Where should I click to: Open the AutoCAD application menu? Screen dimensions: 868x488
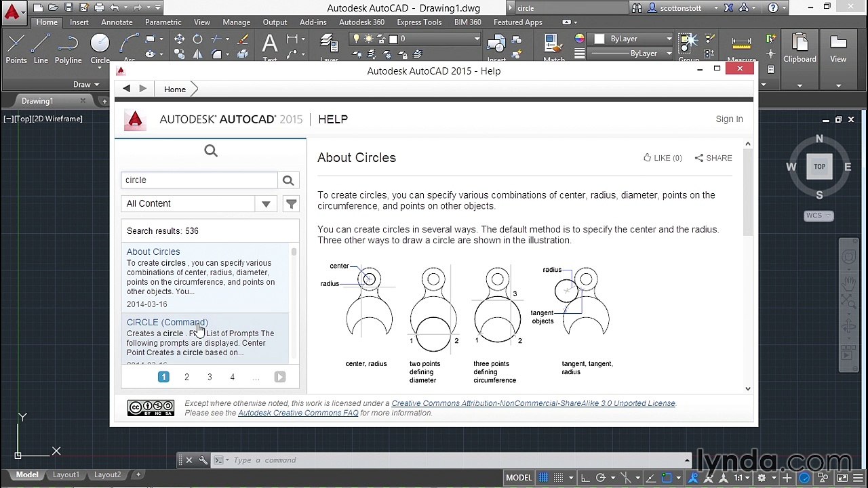[x=14, y=12]
